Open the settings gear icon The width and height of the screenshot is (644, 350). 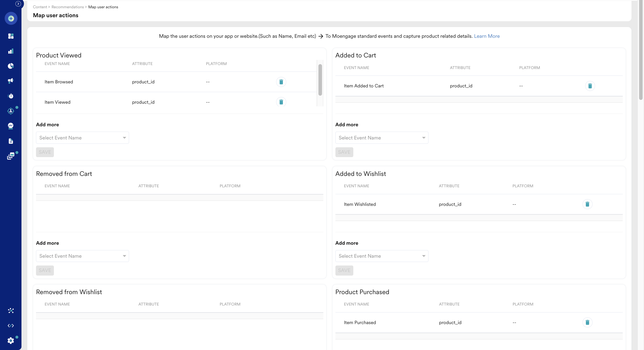click(11, 341)
